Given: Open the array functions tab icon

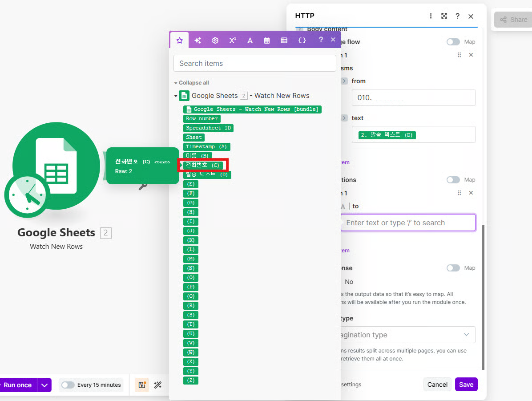Looking at the screenshot, I should pyautogui.click(x=284, y=41).
